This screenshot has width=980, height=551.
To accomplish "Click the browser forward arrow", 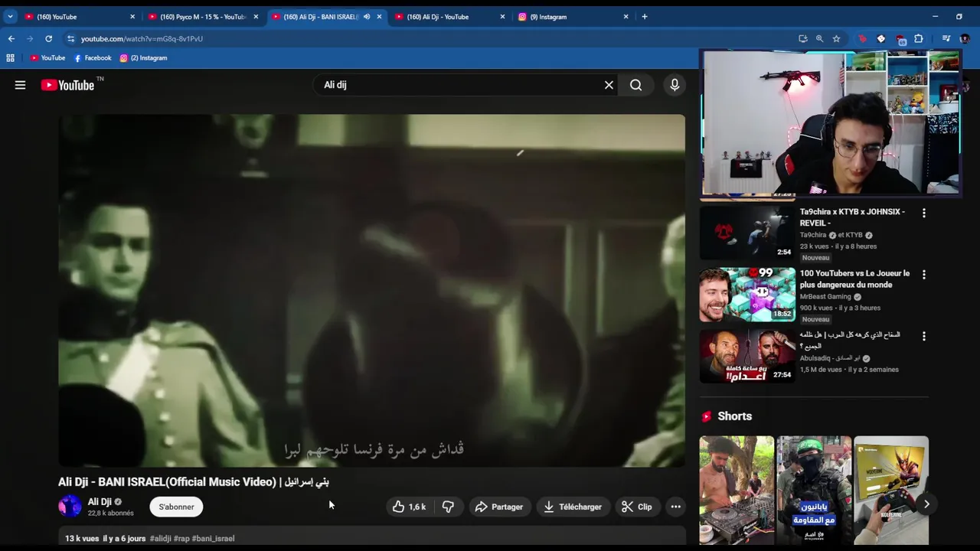I will pos(30,38).
